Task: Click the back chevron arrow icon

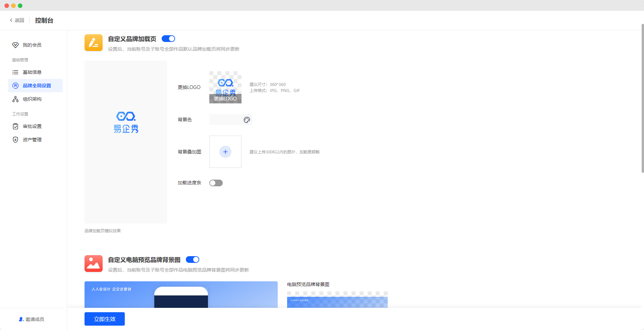Action: pos(11,20)
